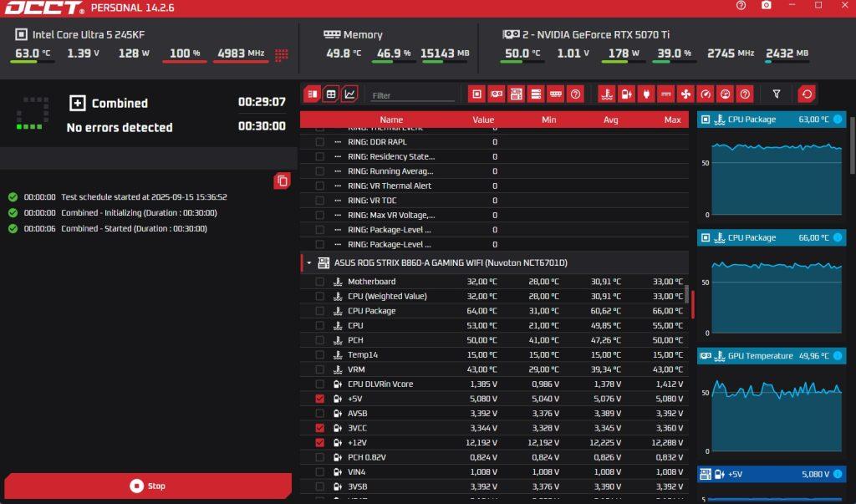
Task: Sort table by Max column header
Action: coord(673,120)
